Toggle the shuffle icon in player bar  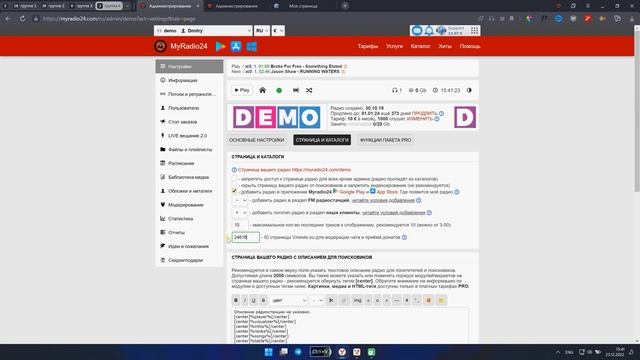309,90
